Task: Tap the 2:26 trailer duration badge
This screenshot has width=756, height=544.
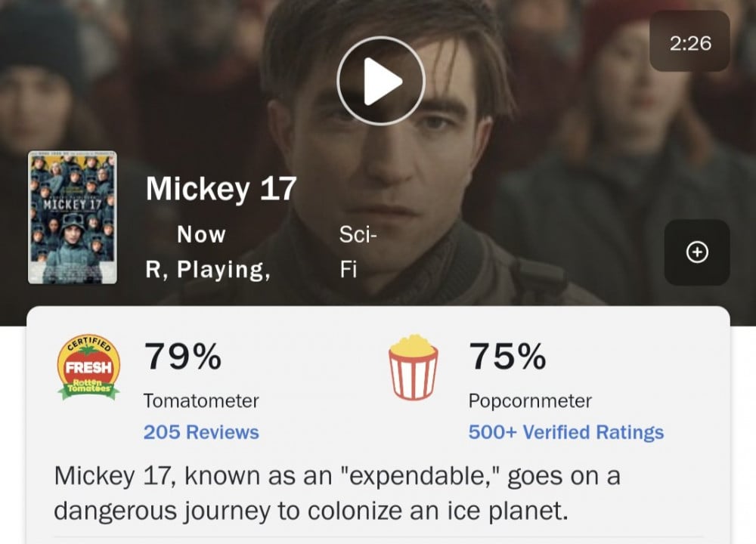Action: [x=690, y=42]
